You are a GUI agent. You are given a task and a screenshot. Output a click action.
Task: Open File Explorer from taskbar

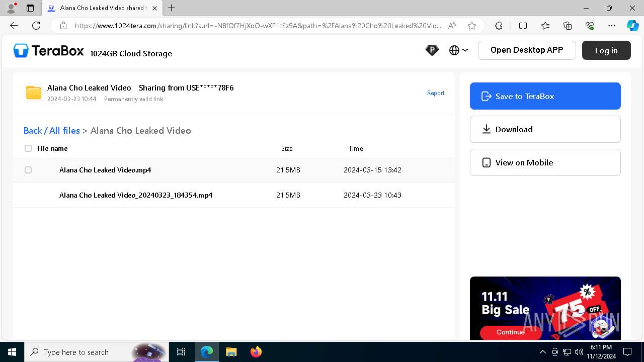(231, 352)
